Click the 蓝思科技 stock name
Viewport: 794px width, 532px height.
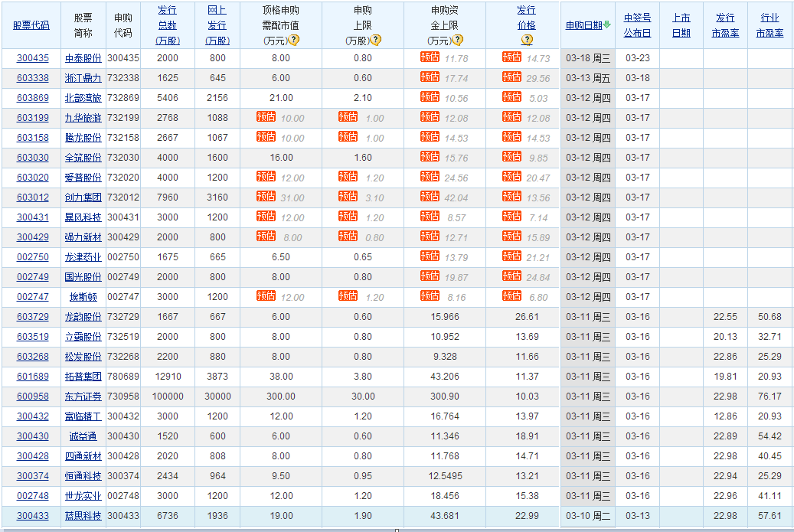pos(83,516)
